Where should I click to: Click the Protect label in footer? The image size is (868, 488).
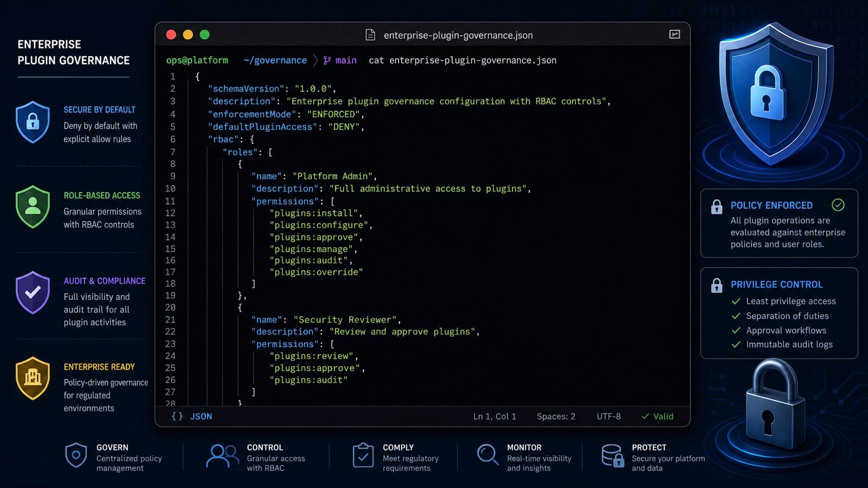649,447
